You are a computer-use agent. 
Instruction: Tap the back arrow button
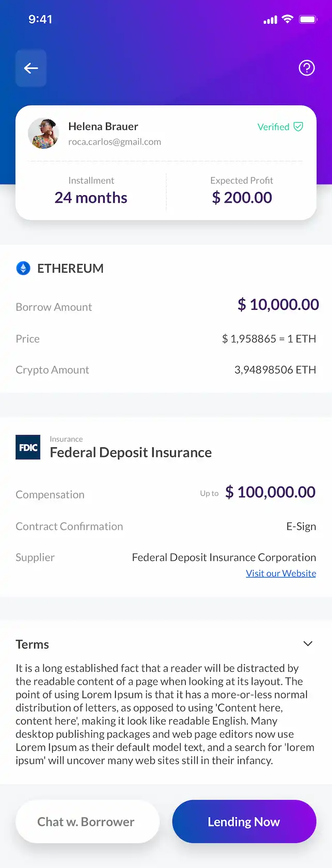pos(31,68)
